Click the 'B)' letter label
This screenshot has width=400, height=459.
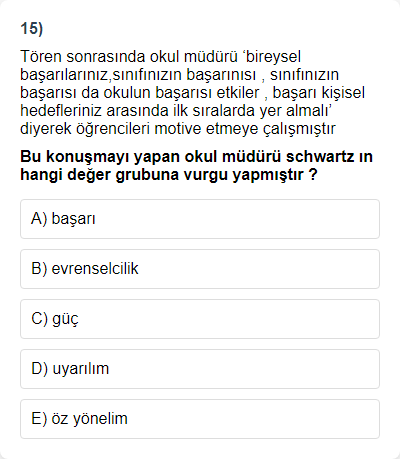point(39,269)
